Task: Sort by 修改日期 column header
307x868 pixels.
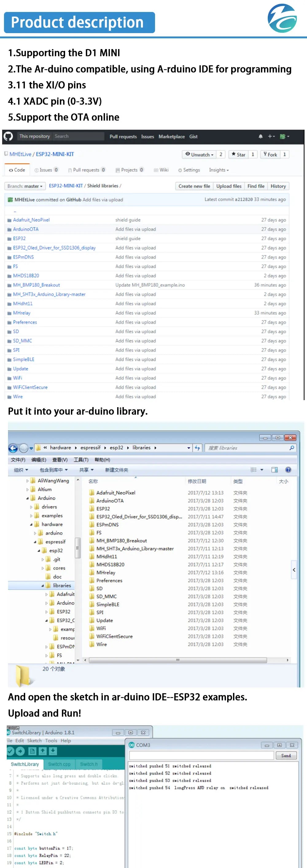Action: 197,481
